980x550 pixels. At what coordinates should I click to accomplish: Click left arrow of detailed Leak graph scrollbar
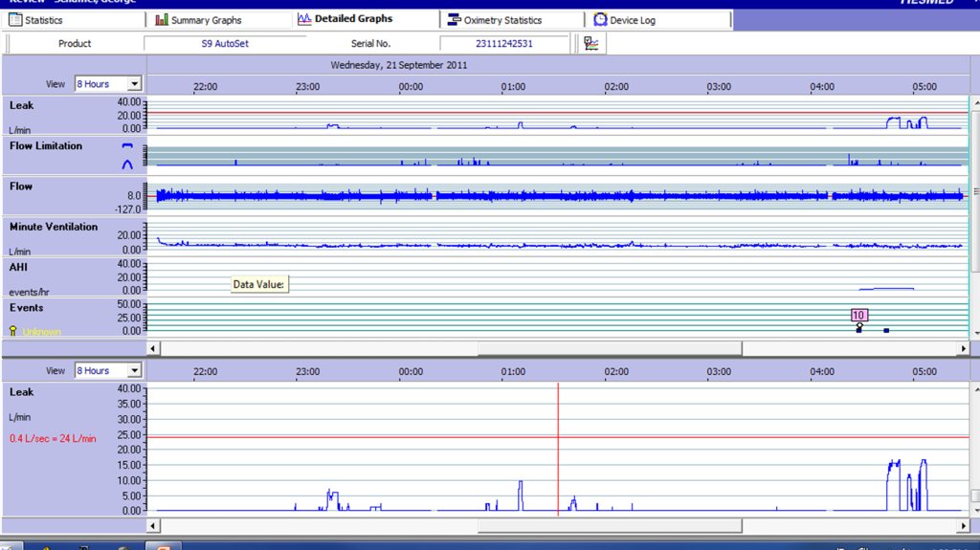153,526
